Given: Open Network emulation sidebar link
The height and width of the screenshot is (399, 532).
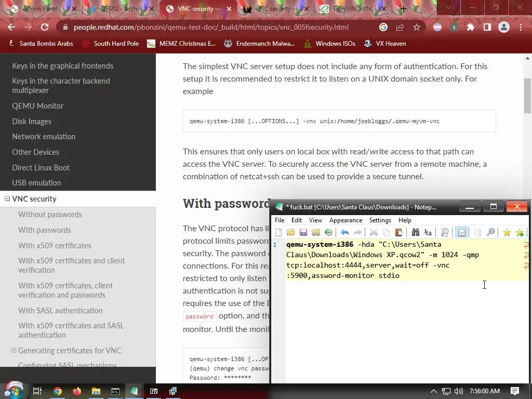Looking at the screenshot, I should 44,137.
